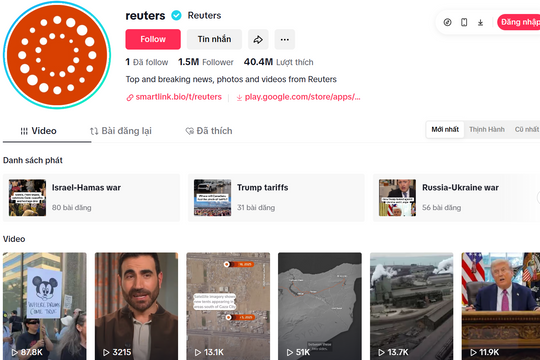Play the Mickey Mouse protest video
Viewport: 540px width, 360px height.
(x=45, y=306)
